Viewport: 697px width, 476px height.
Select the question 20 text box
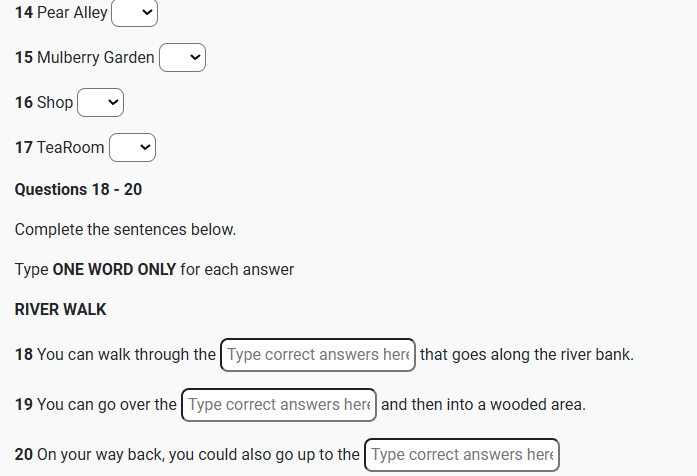(x=461, y=455)
